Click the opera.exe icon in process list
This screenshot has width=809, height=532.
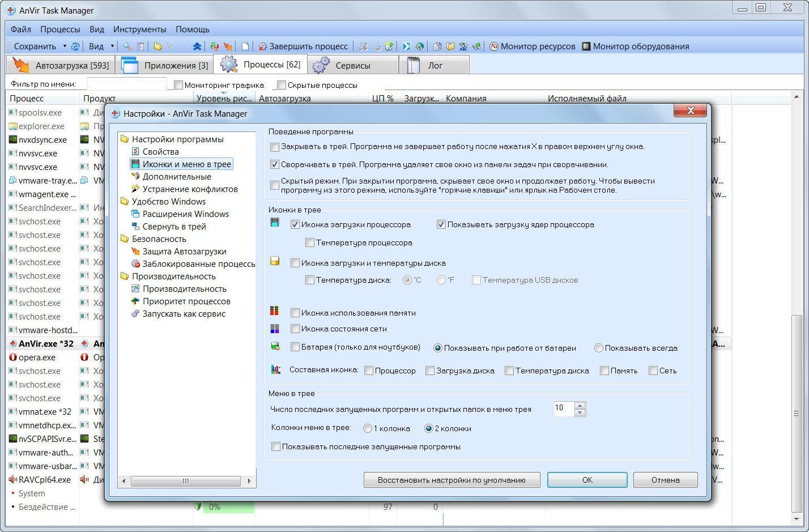pos(13,357)
